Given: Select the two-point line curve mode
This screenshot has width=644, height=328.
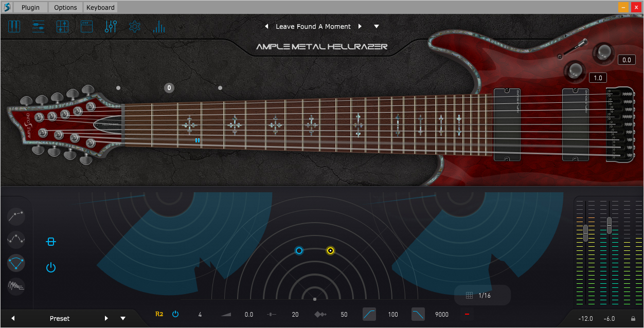Looking at the screenshot, I should click(16, 216).
